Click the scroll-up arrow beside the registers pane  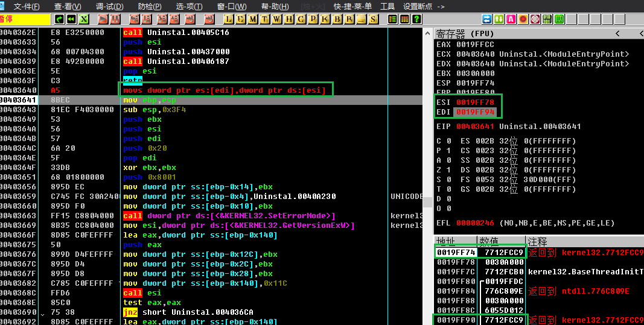point(428,33)
